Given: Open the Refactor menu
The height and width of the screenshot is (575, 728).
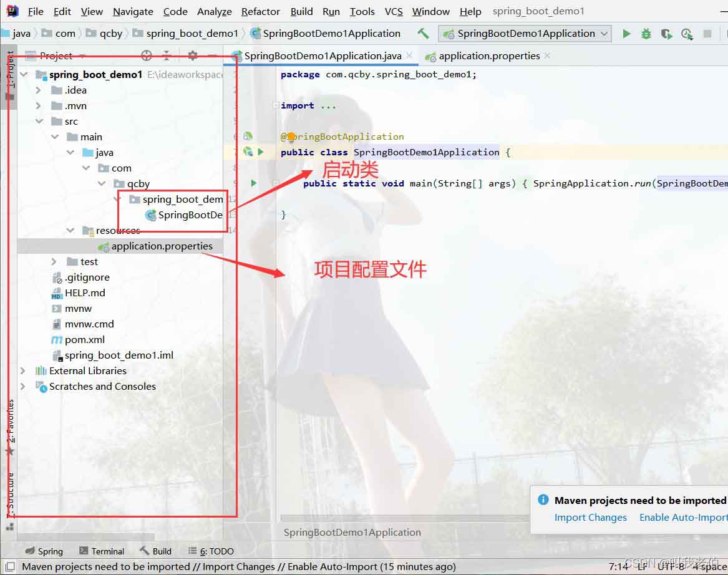Looking at the screenshot, I should coord(261,11).
